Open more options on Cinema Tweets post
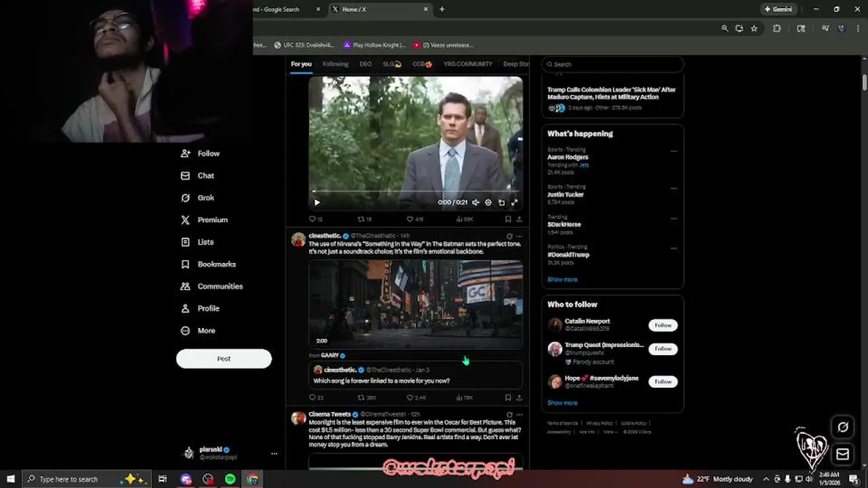This screenshot has width=868, height=488. pyautogui.click(x=519, y=414)
